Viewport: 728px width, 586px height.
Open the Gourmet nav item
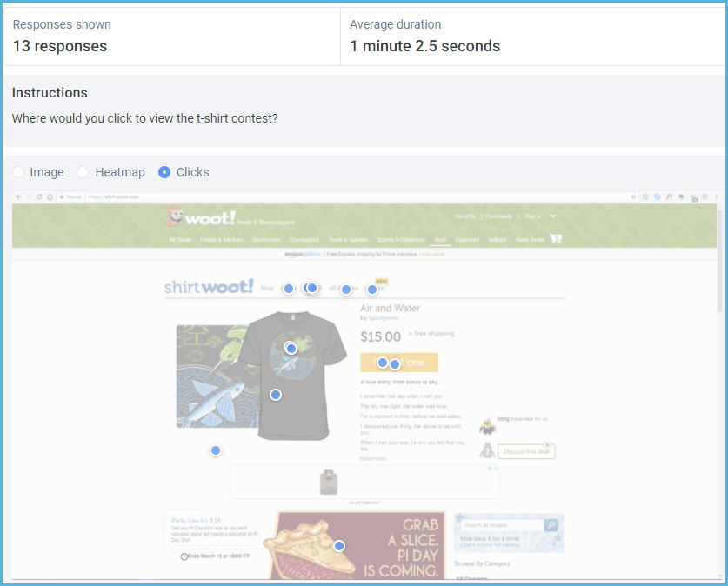(467, 239)
